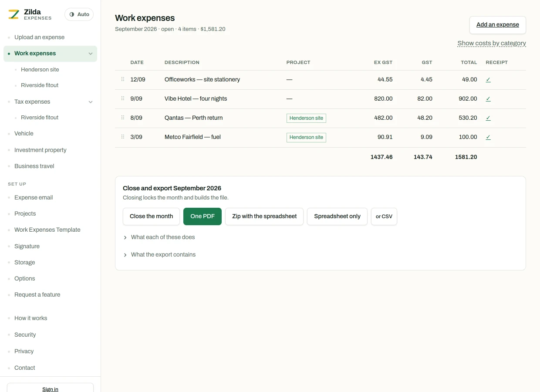Collapse the Work expenses sidebar chevron

click(91, 54)
